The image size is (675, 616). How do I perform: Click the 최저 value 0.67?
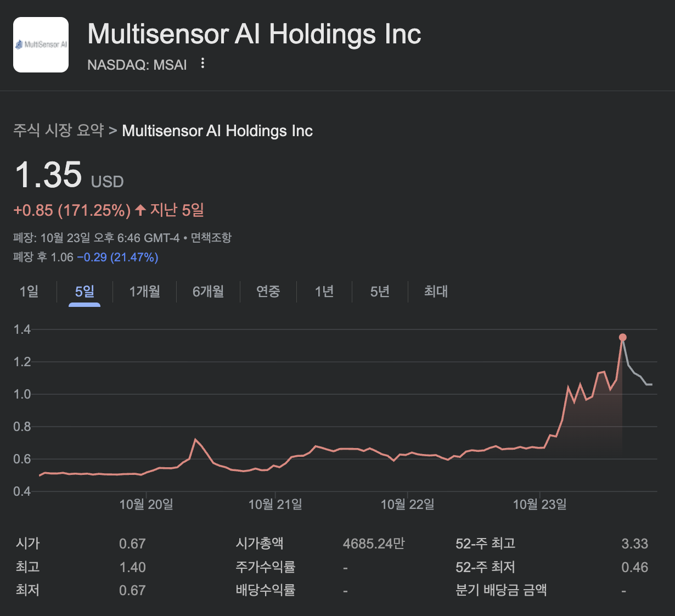pyautogui.click(x=132, y=591)
